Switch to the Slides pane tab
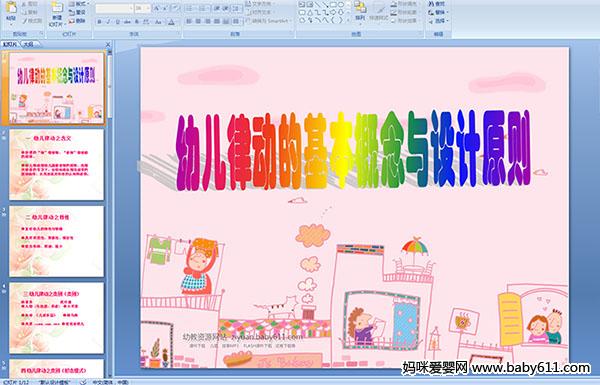This screenshot has width=600, height=385. (x=10, y=44)
